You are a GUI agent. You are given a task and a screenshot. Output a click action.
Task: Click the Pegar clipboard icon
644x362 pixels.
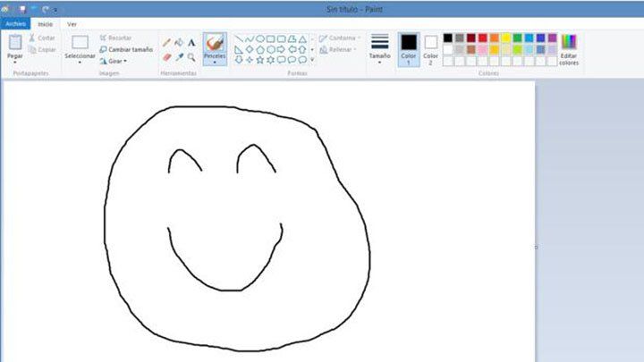point(15,43)
